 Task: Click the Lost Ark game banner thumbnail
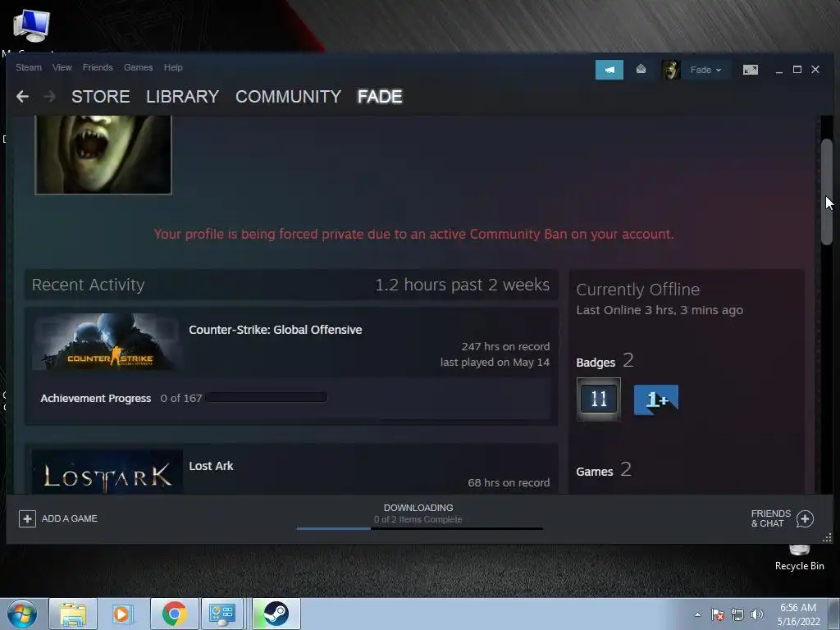tap(107, 472)
